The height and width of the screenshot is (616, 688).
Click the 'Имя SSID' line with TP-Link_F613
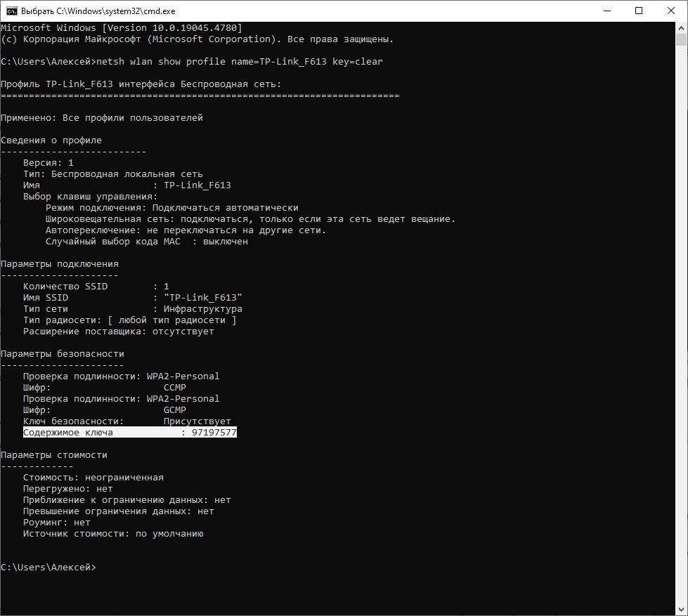(133, 298)
